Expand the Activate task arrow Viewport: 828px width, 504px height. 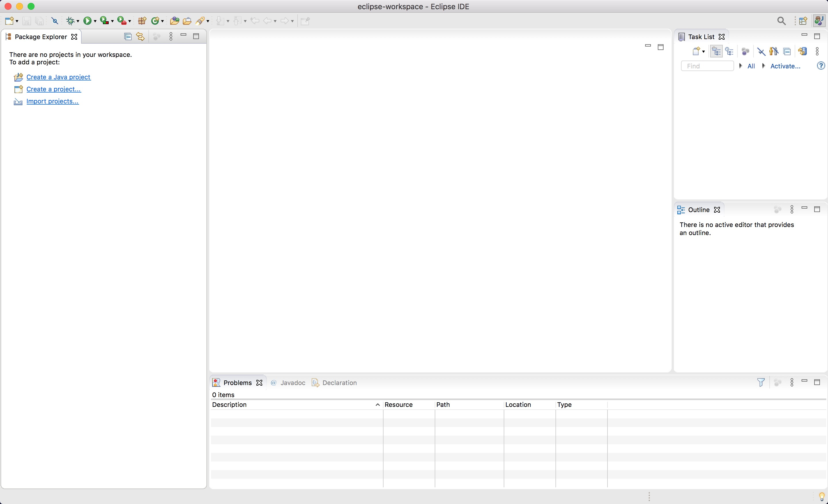point(764,66)
